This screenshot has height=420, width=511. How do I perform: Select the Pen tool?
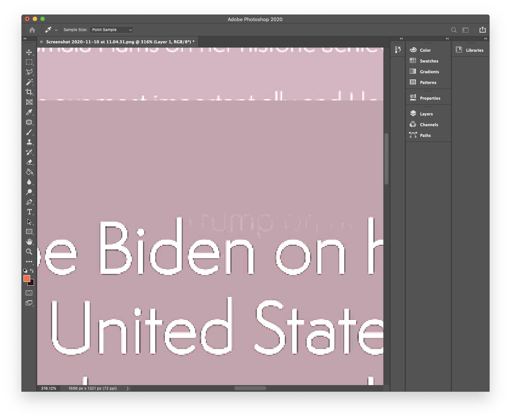click(x=29, y=202)
